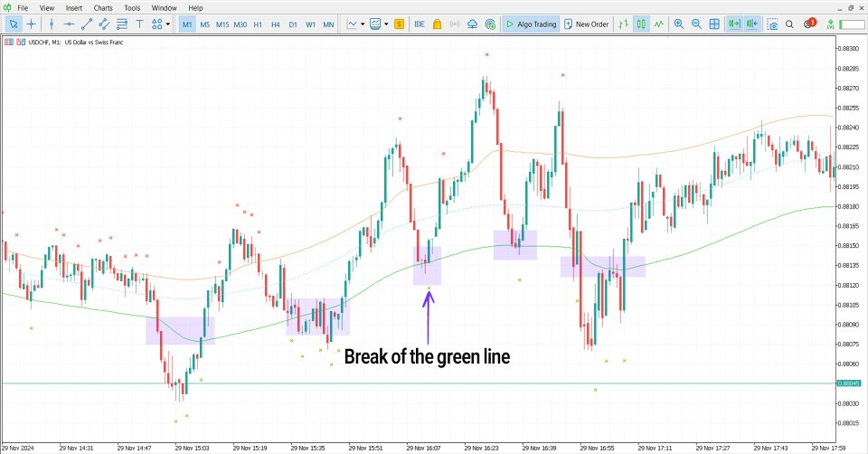Click the chart screenshot camera icon
Screen dimensions: 868x454
coord(772,24)
